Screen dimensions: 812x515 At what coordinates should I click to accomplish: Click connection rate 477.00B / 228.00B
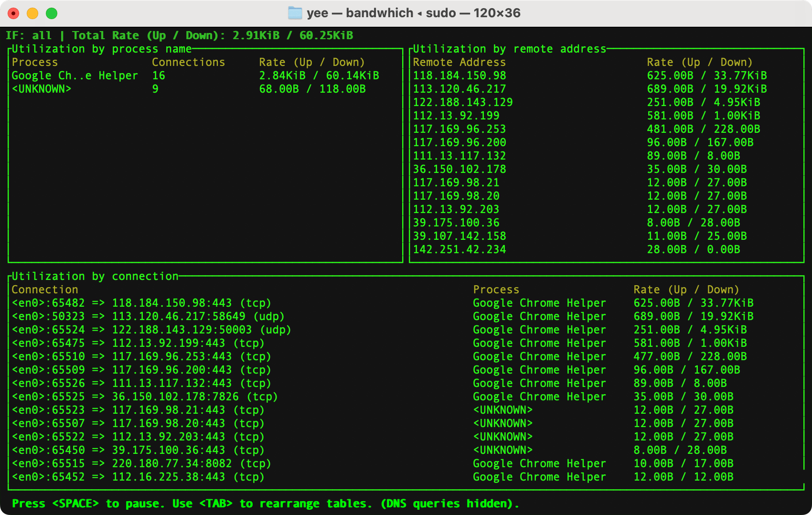coord(690,356)
